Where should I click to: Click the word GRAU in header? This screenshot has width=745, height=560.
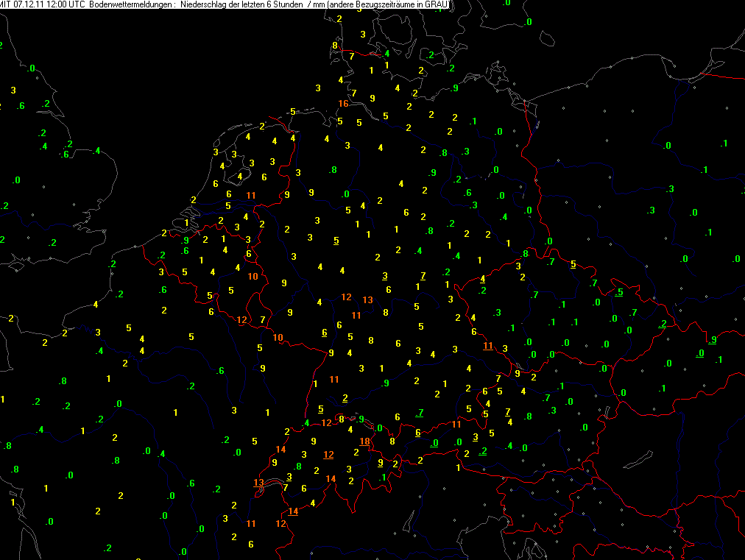(x=437, y=5)
